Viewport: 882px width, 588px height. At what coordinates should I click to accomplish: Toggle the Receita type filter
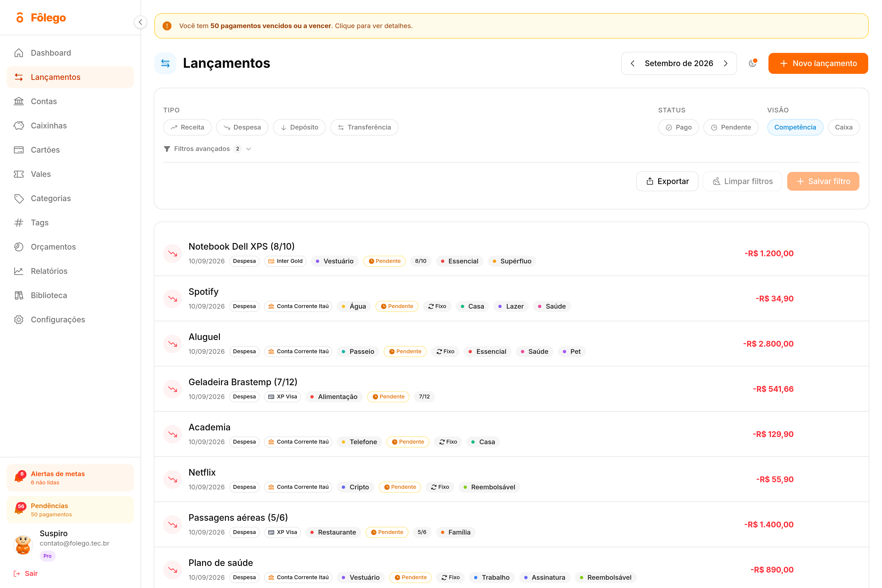pyautogui.click(x=187, y=128)
